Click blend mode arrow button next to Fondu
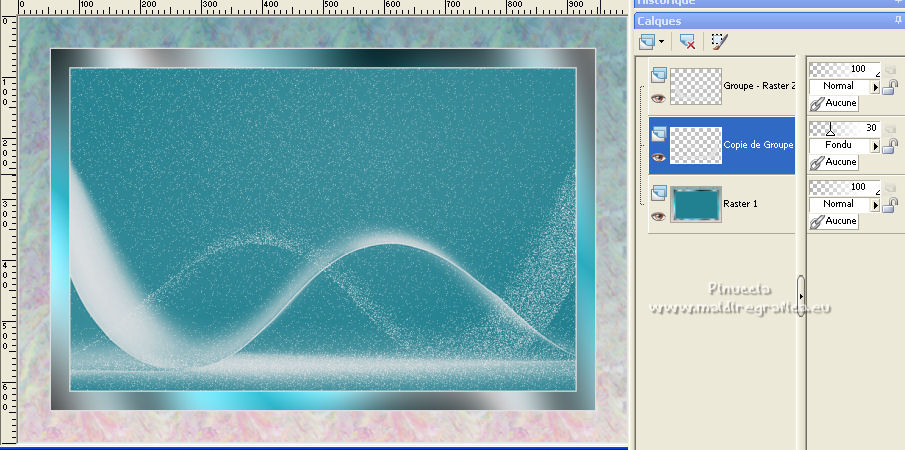Viewport: 905px width, 450px height. 875,146
